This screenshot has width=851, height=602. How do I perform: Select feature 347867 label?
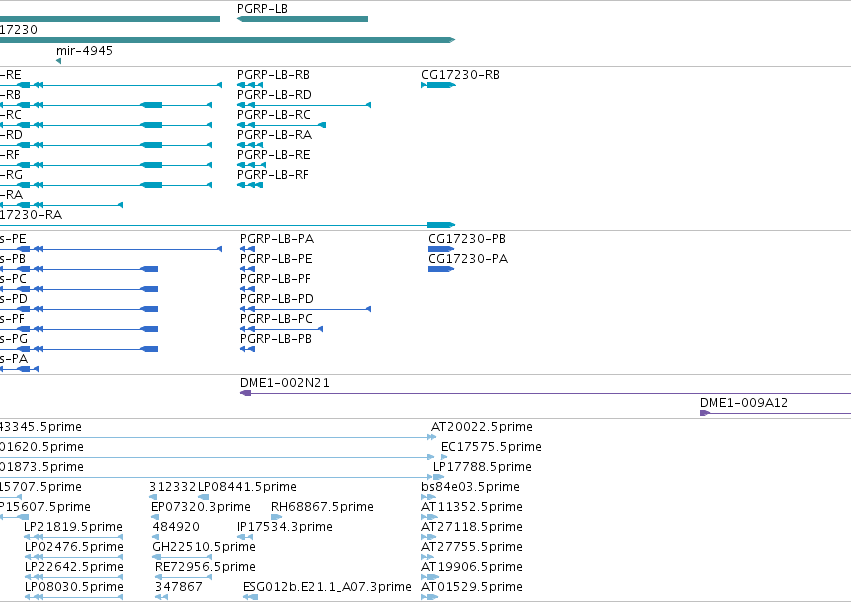click(179, 587)
